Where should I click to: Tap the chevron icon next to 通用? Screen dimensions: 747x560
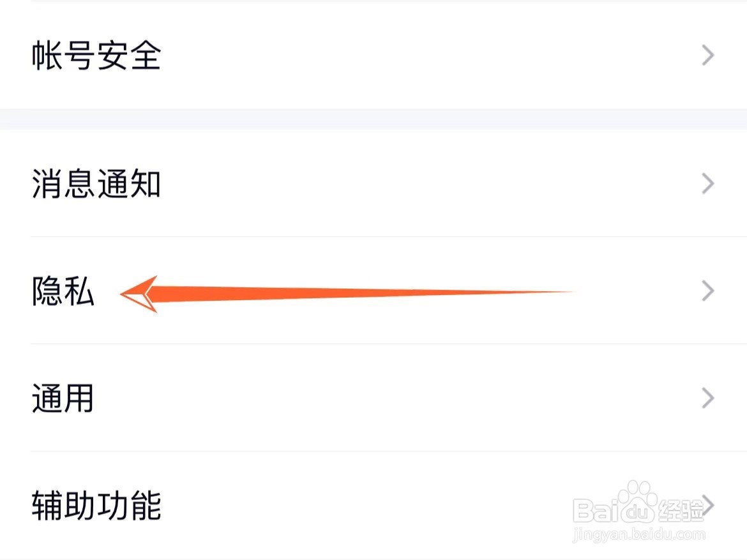708,398
